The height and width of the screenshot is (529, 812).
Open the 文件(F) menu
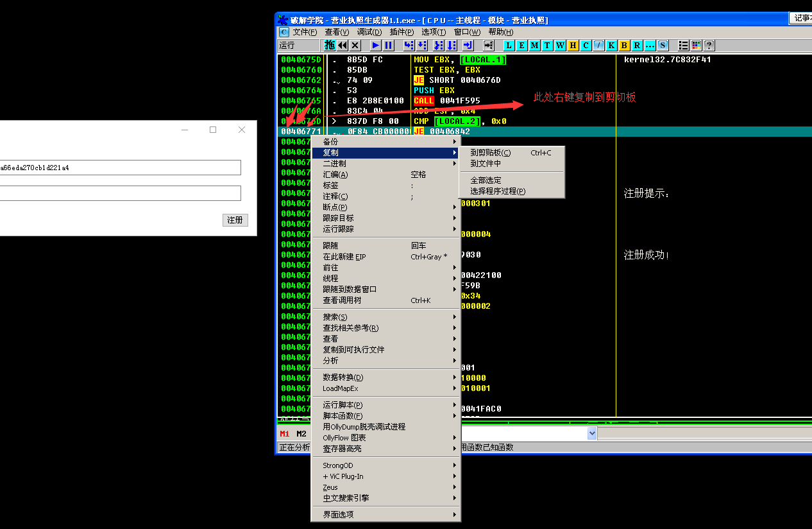pos(305,32)
